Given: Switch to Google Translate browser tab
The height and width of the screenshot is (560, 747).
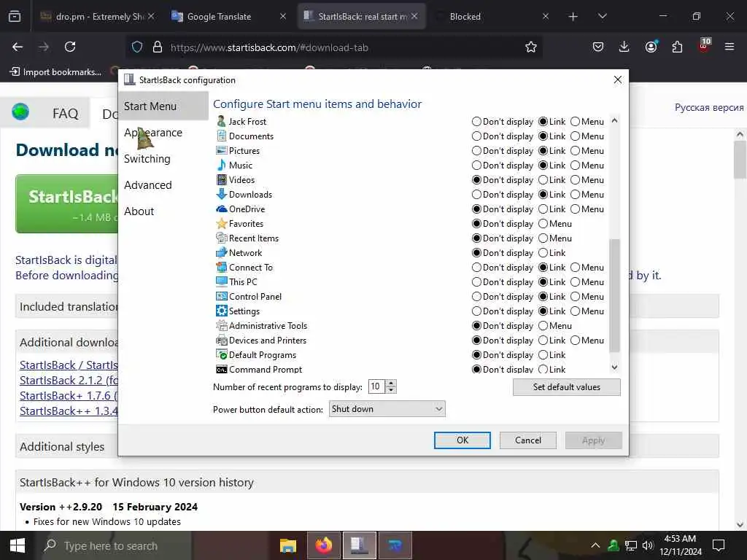Looking at the screenshot, I should [228, 16].
